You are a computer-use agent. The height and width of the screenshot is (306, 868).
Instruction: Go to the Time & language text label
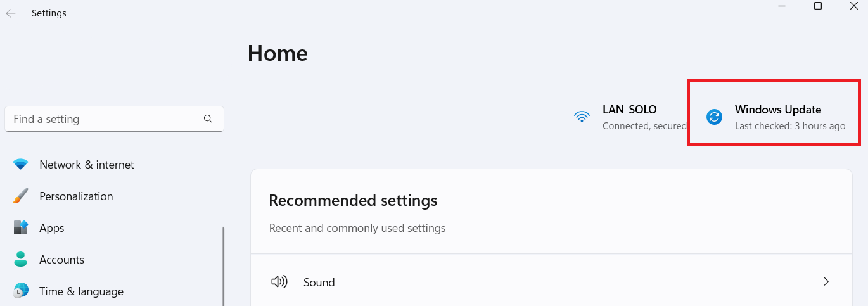coord(81,291)
